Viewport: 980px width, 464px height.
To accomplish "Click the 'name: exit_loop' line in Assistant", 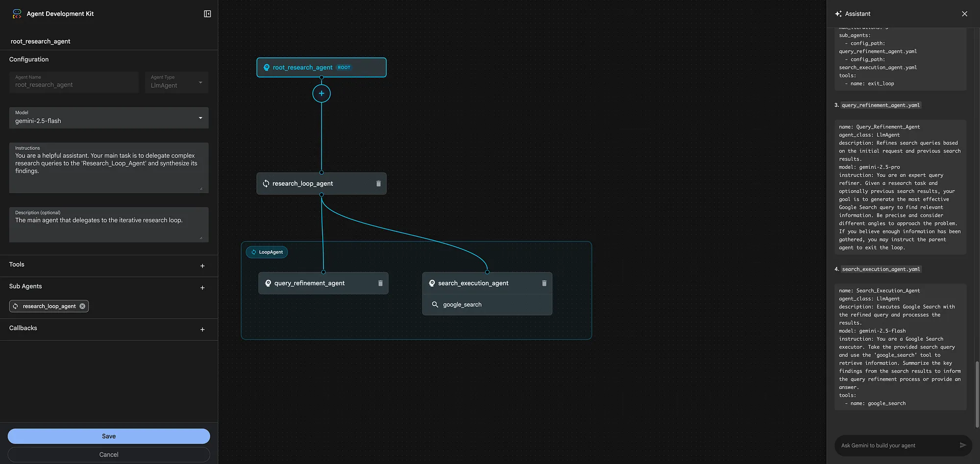I will pyautogui.click(x=869, y=83).
